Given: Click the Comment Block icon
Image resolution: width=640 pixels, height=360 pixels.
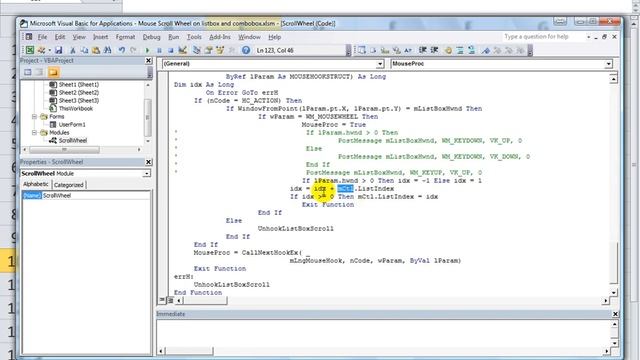Looking at the screenshot, I should (x=460, y=50).
